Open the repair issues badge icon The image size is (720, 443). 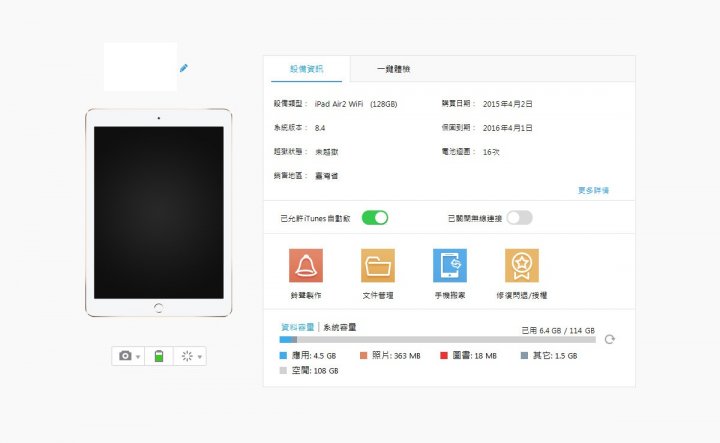click(x=522, y=265)
